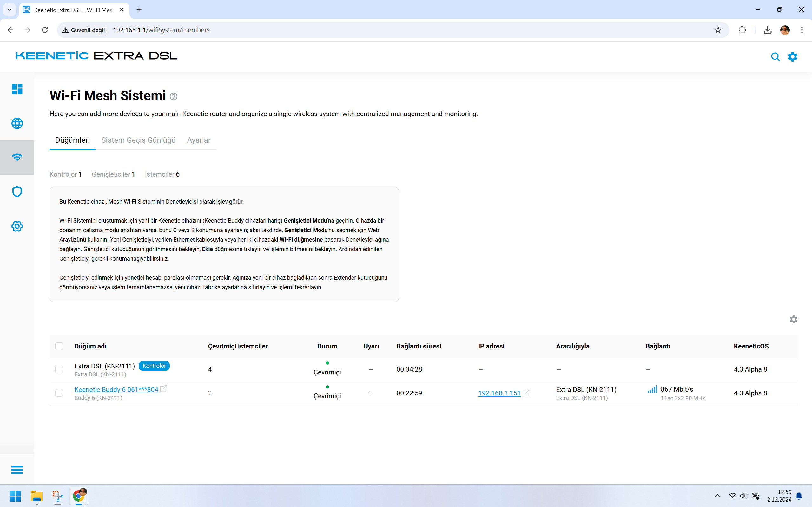The height and width of the screenshot is (507, 812).
Task: Click the help question mark beside the title
Action: tap(174, 97)
